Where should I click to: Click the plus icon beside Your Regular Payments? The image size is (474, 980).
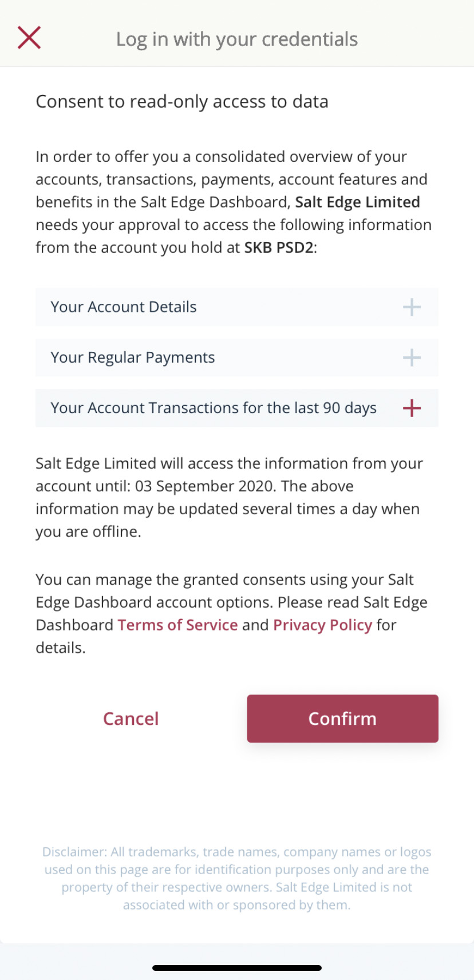[412, 358]
